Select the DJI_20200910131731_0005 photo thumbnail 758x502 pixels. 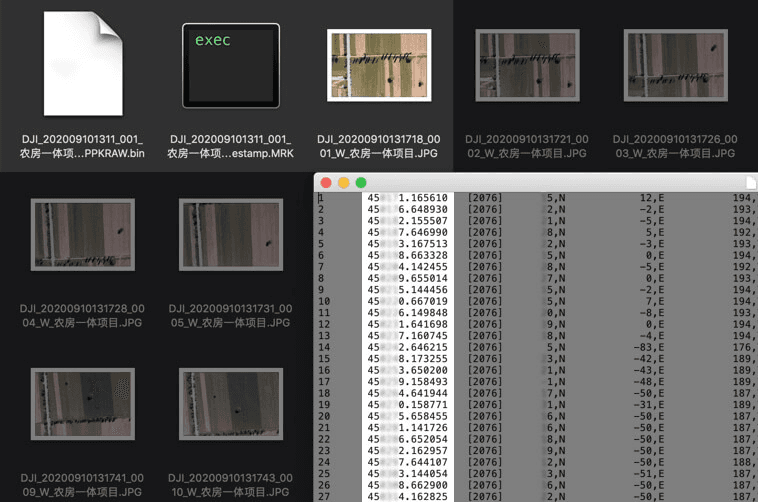coord(231,235)
